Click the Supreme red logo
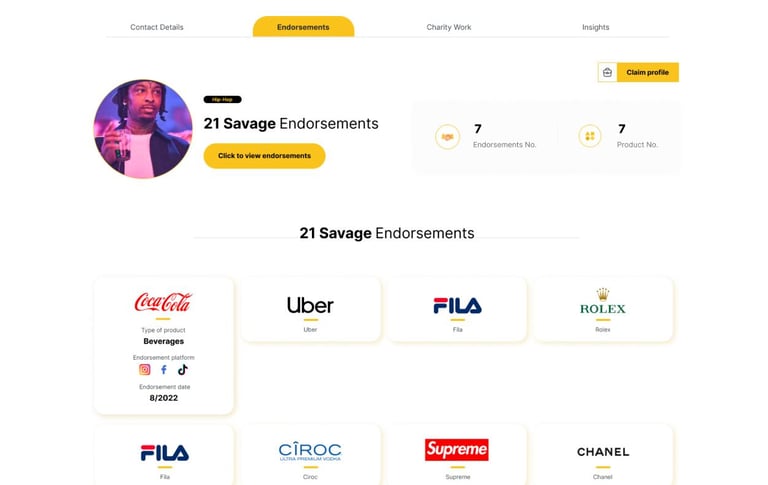768x485 pixels. coord(456,450)
